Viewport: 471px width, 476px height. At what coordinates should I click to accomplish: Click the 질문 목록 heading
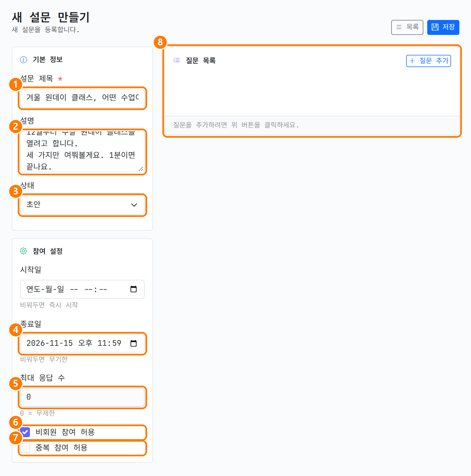coord(201,60)
